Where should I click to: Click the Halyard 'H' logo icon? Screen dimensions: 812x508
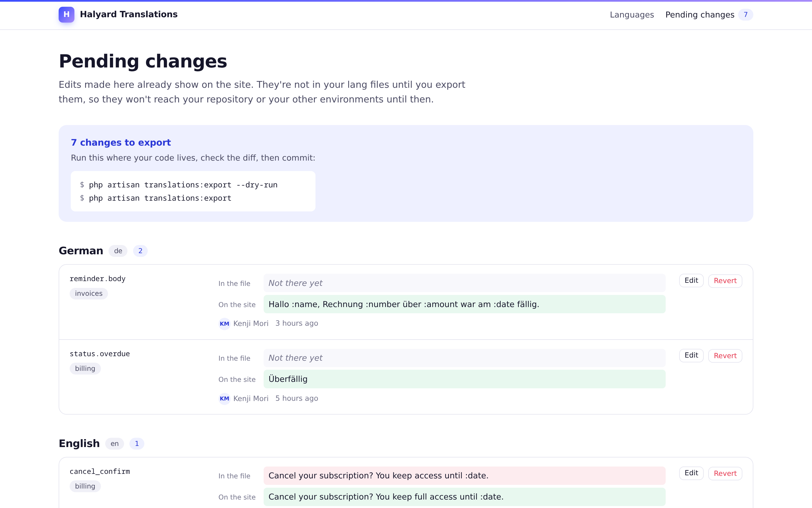pos(67,14)
